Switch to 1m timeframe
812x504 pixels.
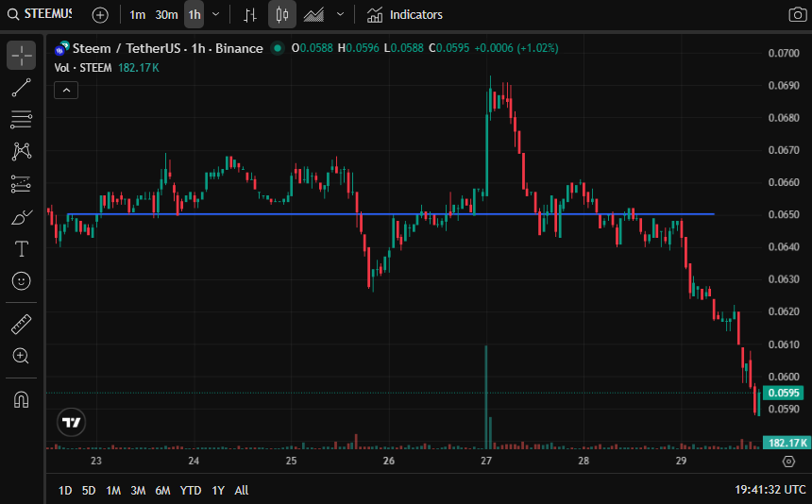coord(137,15)
